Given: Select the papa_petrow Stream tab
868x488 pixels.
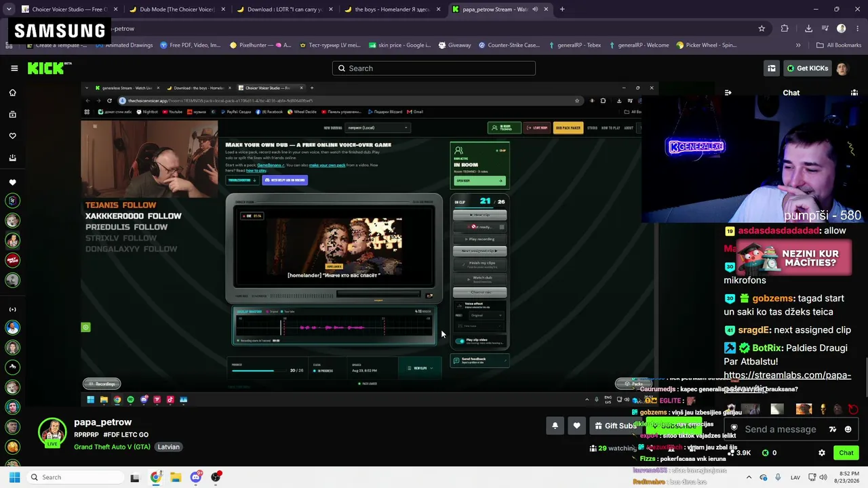Looking at the screenshot, I should tap(500, 9).
